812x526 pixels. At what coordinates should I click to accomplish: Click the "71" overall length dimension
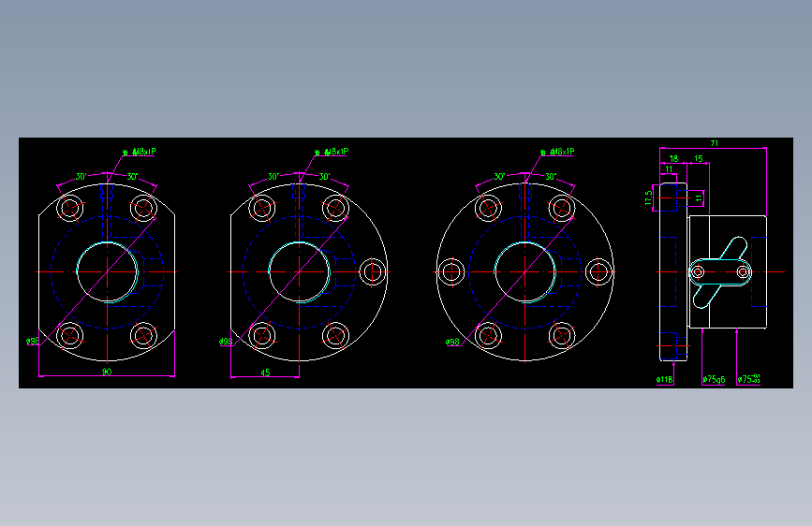(x=714, y=143)
